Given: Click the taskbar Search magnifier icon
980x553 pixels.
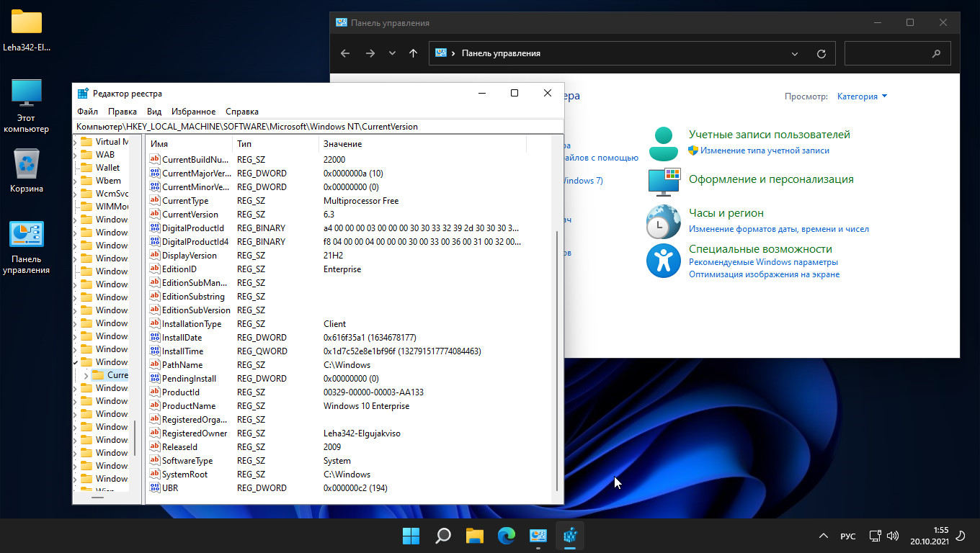Looking at the screenshot, I should point(443,536).
